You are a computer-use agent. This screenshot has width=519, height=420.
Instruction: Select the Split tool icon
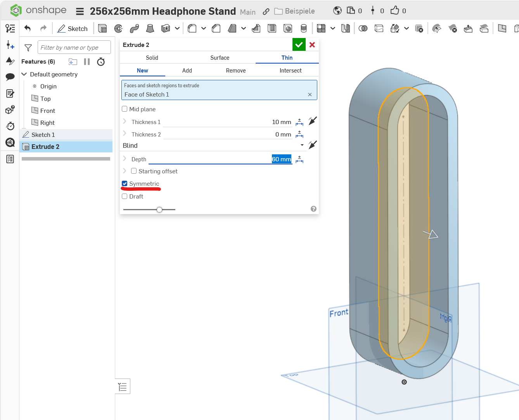tap(379, 28)
